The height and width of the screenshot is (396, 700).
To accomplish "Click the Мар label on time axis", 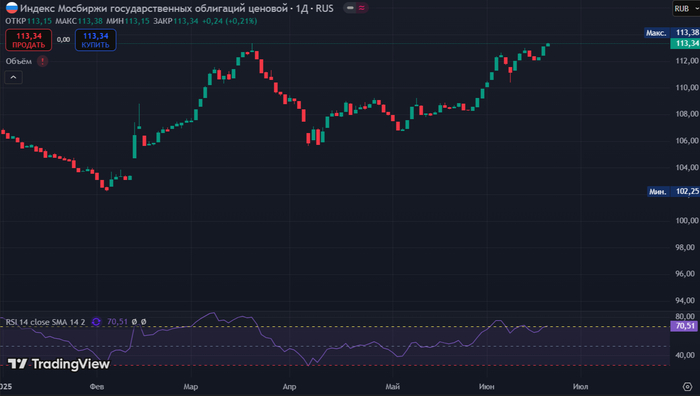I will (191, 387).
